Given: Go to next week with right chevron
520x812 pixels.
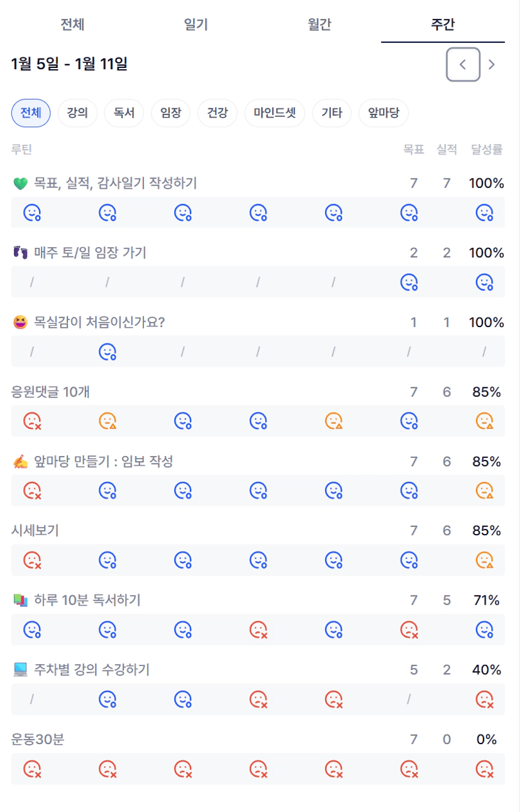Looking at the screenshot, I should point(492,64).
